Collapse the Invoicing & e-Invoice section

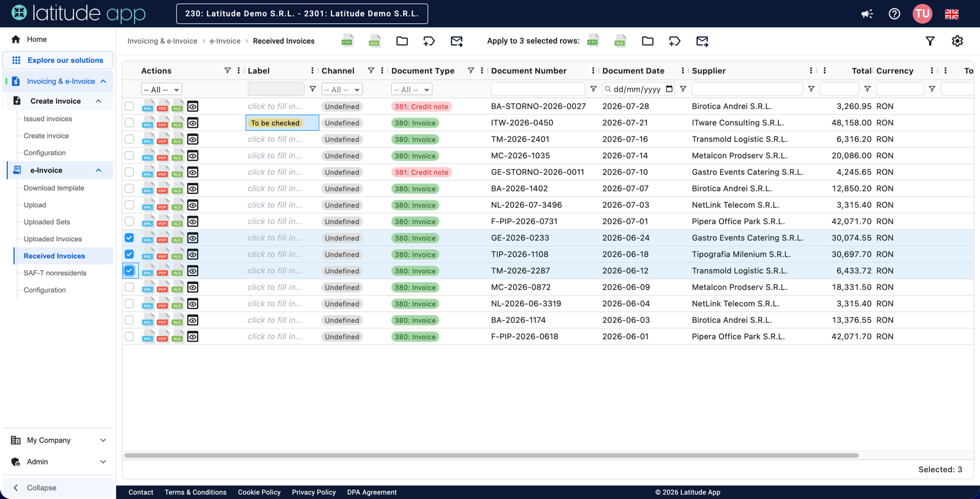[x=103, y=81]
